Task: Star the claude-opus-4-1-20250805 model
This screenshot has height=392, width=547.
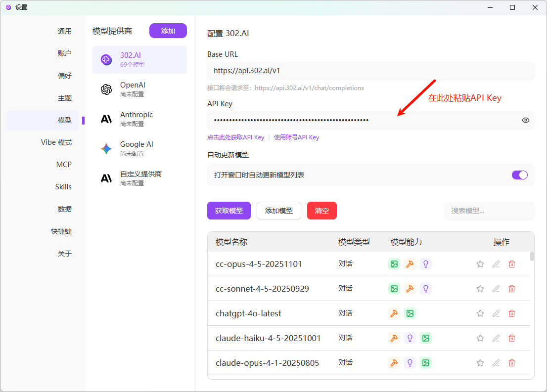Action: click(x=480, y=363)
